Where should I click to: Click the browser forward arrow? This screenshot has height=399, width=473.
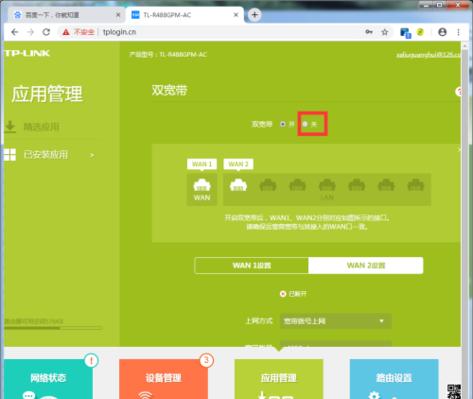point(30,32)
